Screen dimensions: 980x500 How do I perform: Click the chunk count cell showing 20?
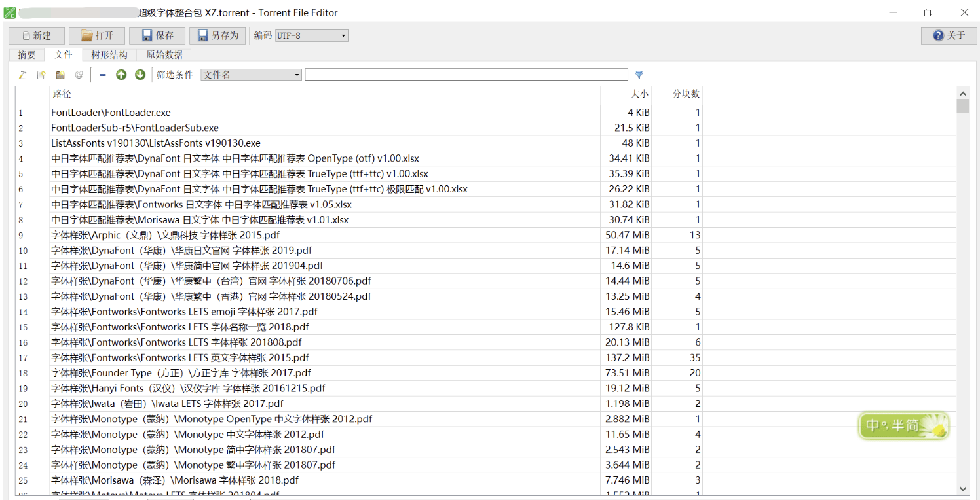pos(677,373)
